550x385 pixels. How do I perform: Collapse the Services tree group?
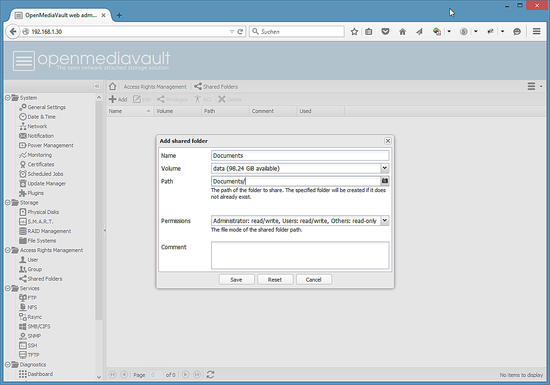[x=8, y=288]
